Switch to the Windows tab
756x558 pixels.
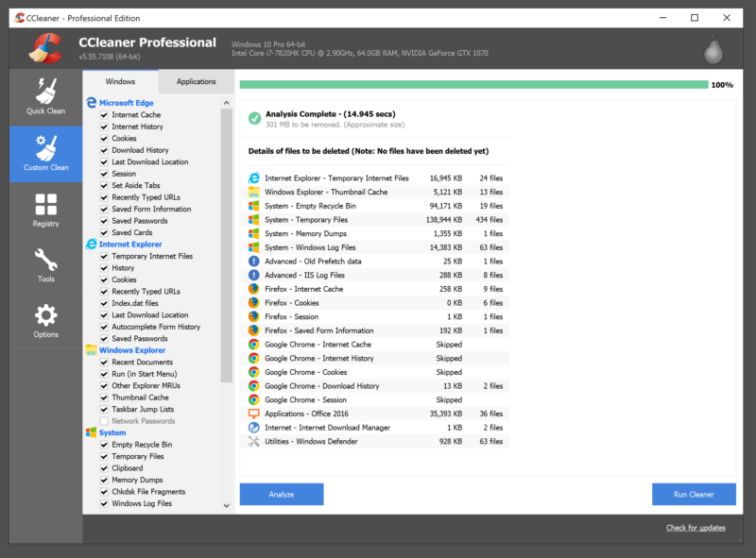pos(120,82)
